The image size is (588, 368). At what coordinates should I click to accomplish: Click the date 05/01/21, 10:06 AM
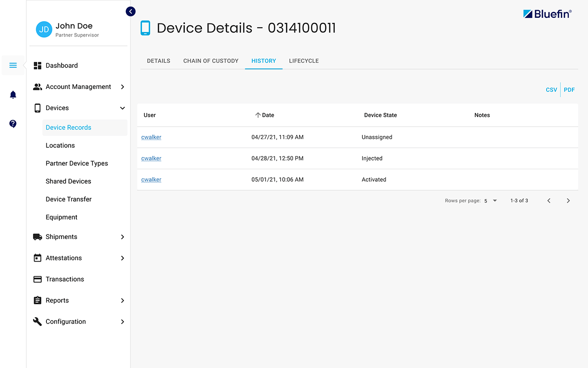277,179
